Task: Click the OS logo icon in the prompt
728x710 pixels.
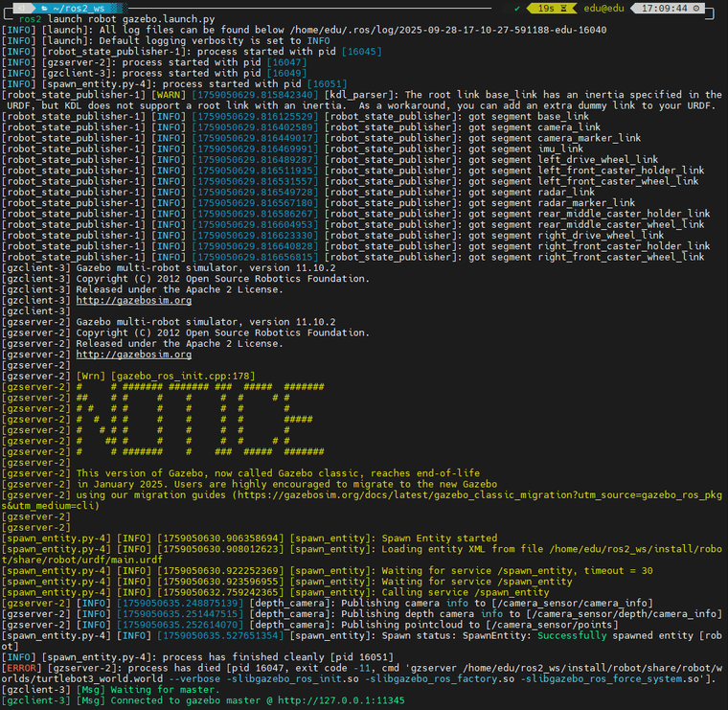Action: click(24, 7)
